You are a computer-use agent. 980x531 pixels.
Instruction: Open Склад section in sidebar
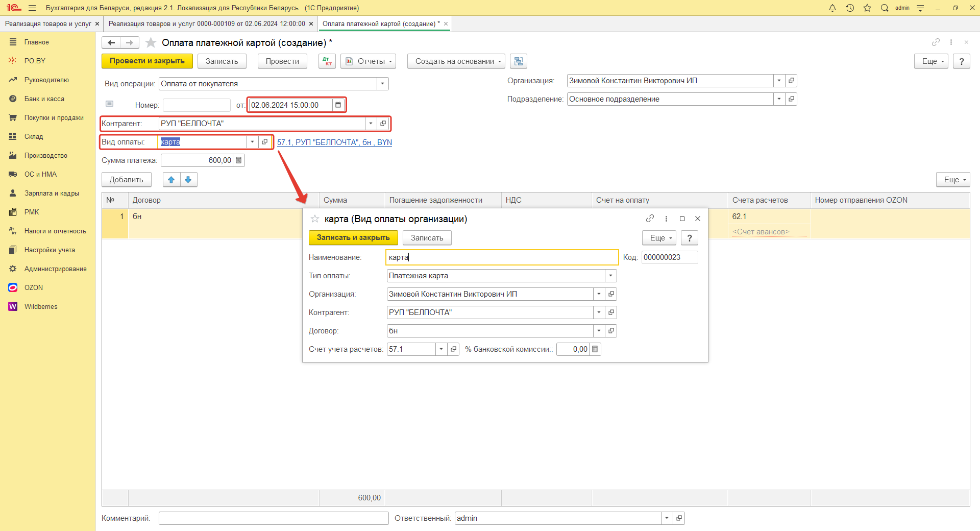tap(34, 137)
